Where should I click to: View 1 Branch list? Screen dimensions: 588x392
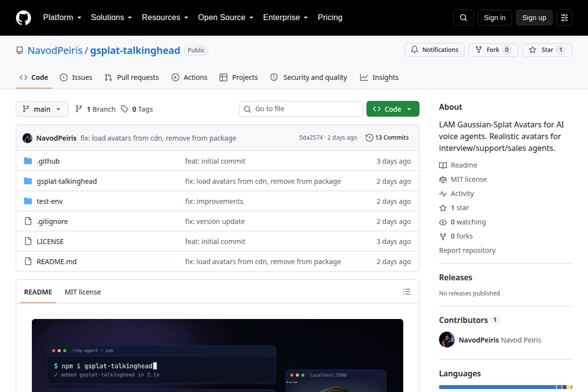[96, 109]
